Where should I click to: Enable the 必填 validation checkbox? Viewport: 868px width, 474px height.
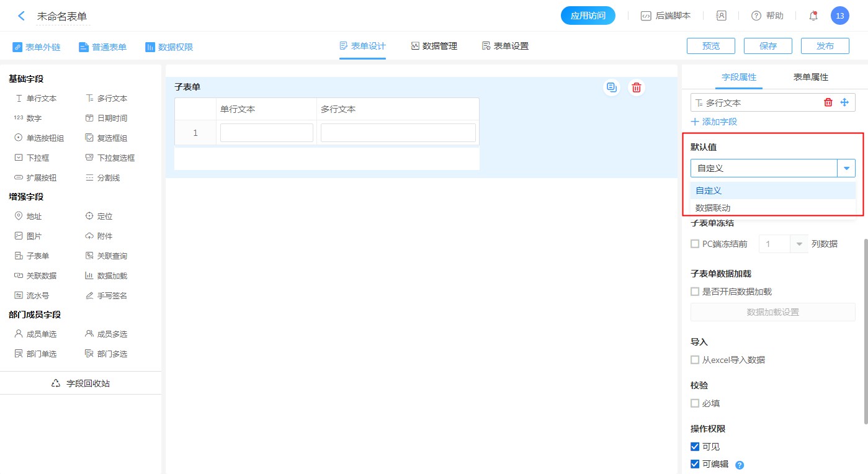695,403
